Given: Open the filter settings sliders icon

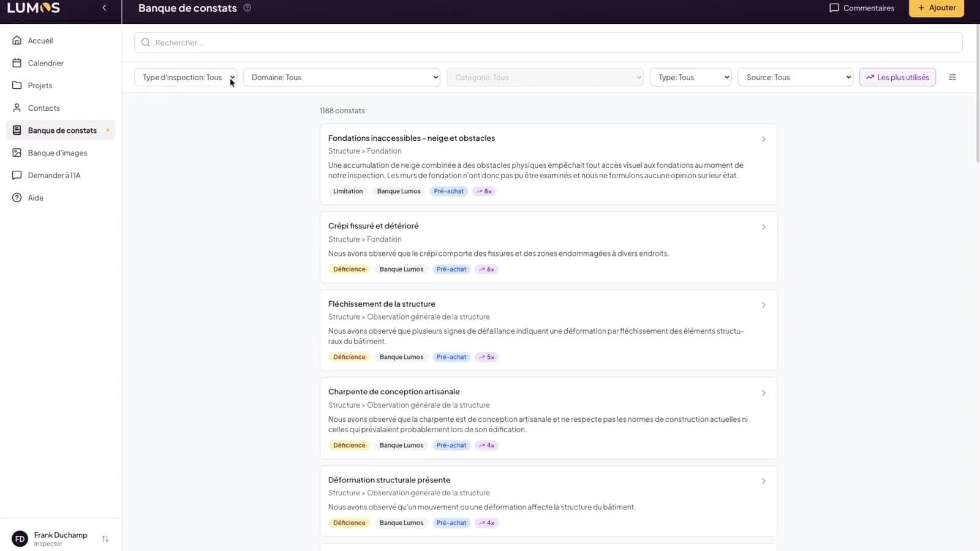Looking at the screenshot, I should pos(952,77).
